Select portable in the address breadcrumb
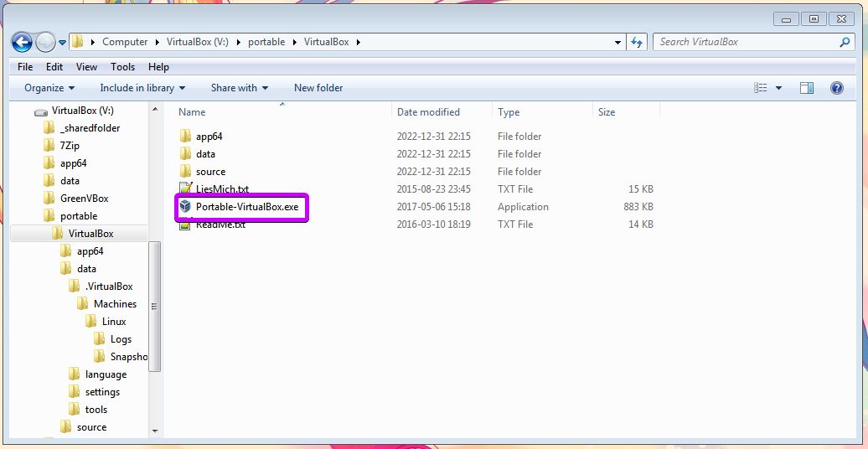868x449 pixels. click(x=266, y=42)
